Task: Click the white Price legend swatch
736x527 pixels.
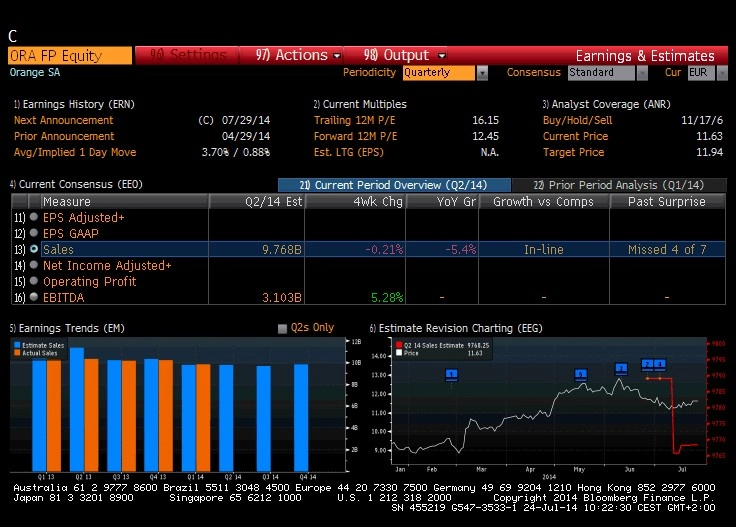Action: [399, 353]
